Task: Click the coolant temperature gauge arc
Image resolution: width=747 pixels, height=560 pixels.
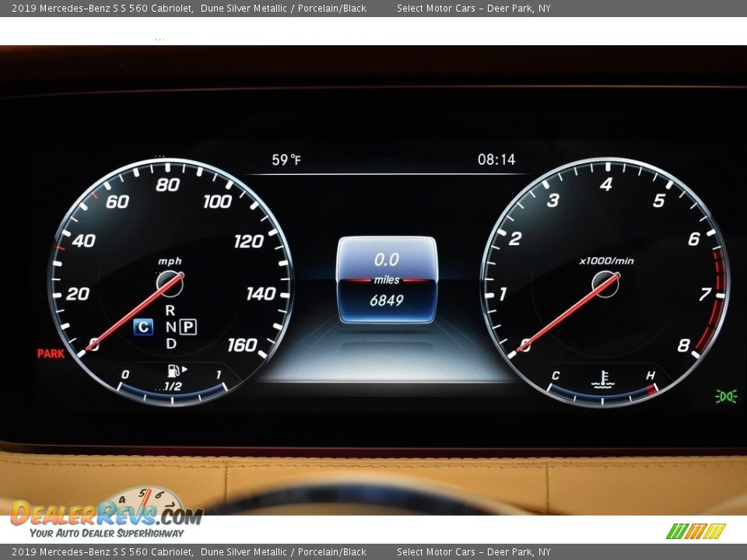Action: [603, 395]
